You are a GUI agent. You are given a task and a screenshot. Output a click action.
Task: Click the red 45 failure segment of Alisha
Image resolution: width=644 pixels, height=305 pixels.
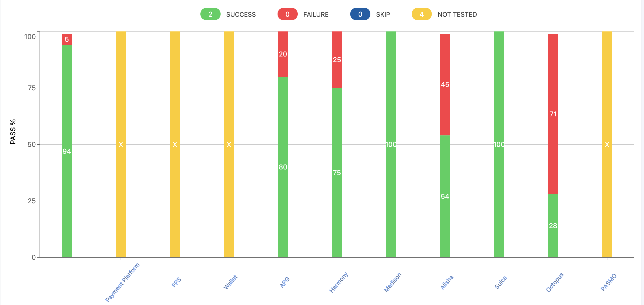tap(445, 84)
